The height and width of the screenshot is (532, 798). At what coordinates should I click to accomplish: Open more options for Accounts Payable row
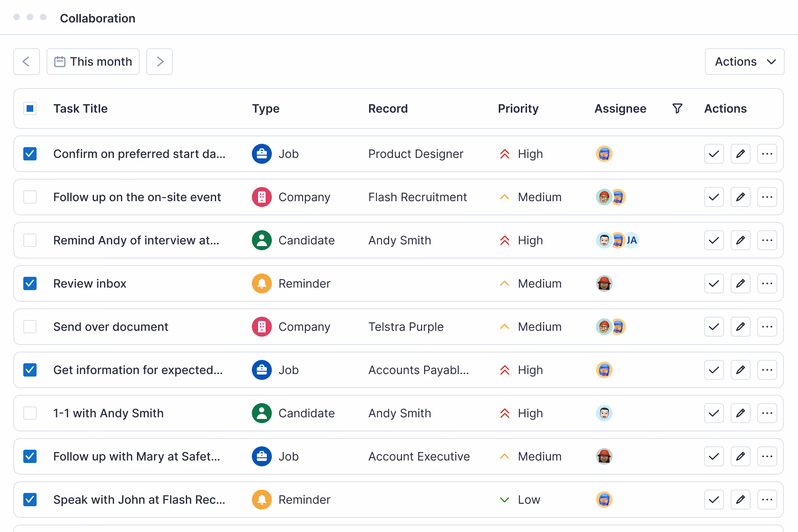tap(767, 370)
